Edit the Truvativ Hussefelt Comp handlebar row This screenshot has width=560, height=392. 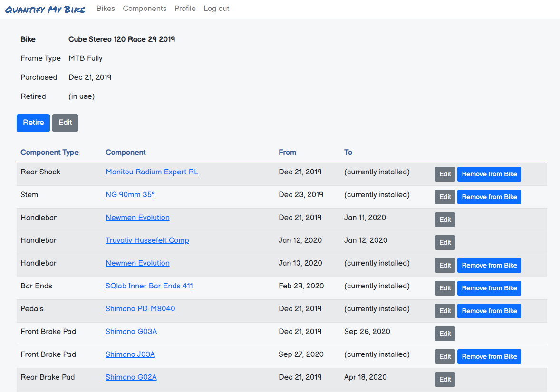(x=445, y=243)
